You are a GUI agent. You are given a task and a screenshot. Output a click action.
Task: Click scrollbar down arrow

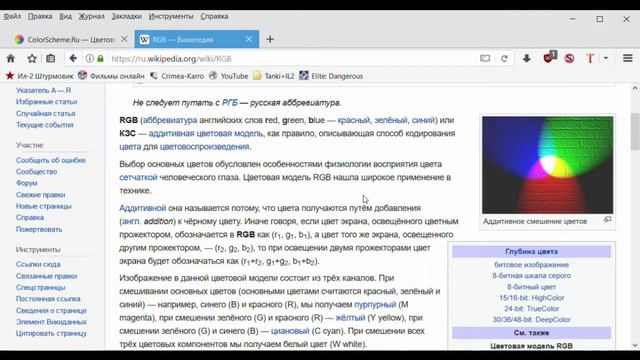tap(635, 345)
